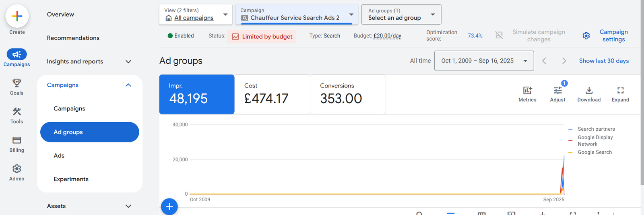
Task: Click the Adjust chart icon
Action: tap(557, 94)
